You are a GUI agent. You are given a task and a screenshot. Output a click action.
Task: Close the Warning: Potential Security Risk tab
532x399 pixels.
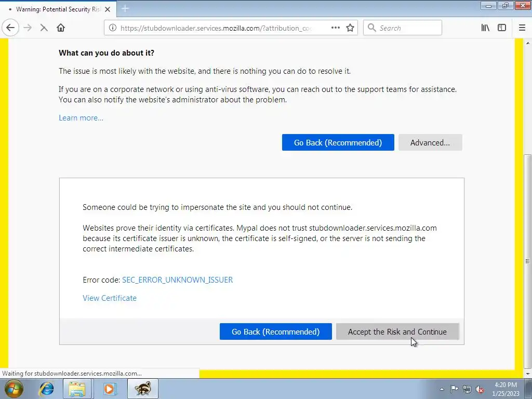tap(108, 9)
